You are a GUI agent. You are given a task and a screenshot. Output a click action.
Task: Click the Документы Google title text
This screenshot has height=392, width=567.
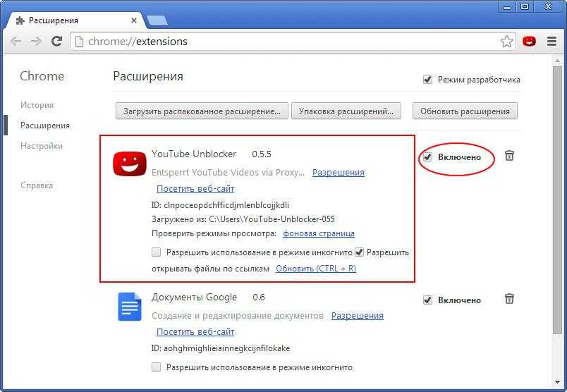[194, 298]
